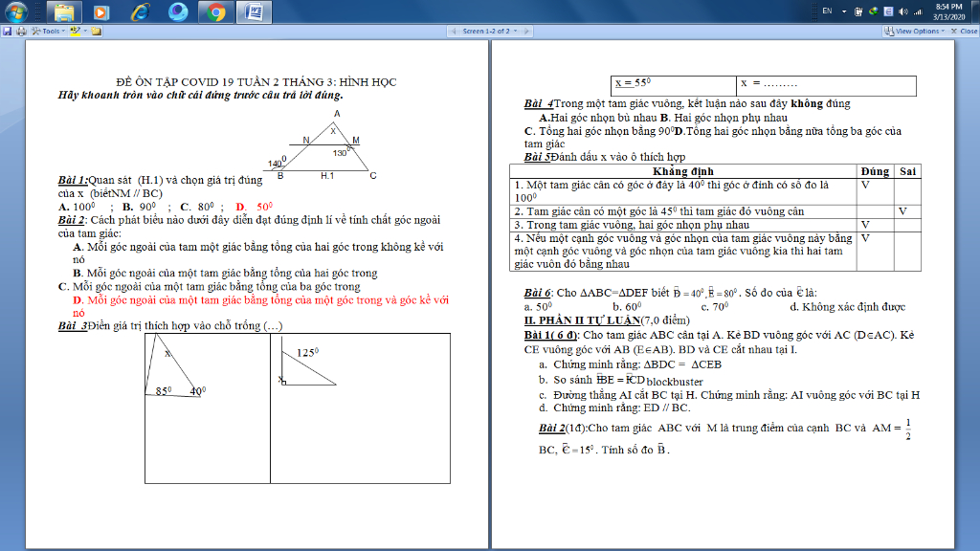The image size is (980, 551).
Task: Click the '125⁰' angle label in the figure
Action: click(307, 352)
